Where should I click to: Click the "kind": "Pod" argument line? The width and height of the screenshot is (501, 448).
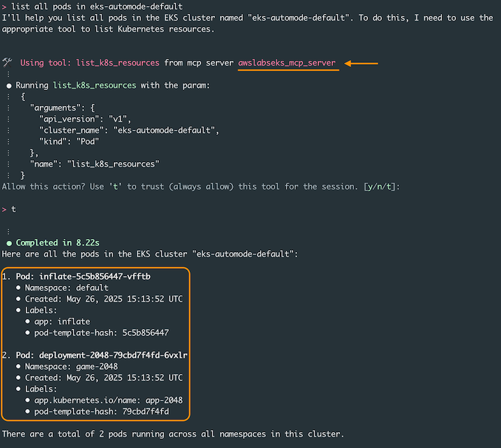pyautogui.click(x=69, y=142)
